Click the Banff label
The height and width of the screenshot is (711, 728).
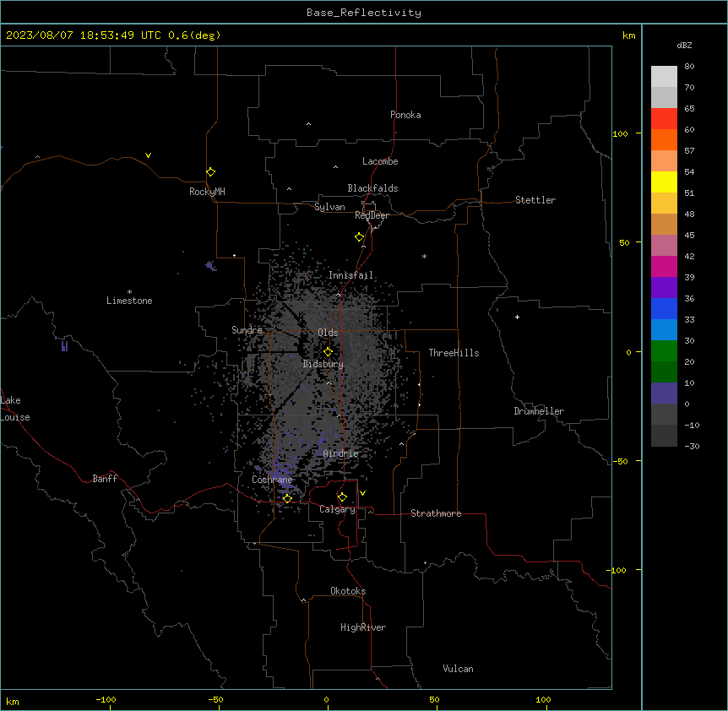[105, 479]
